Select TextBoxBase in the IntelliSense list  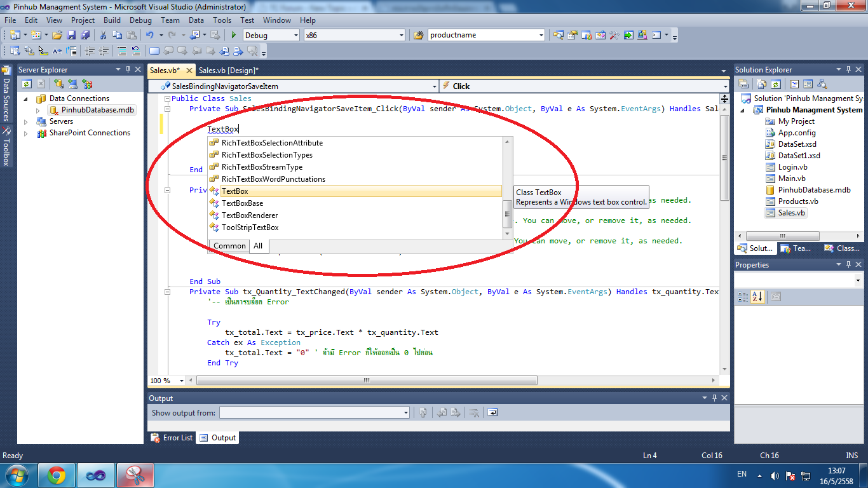click(x=242, y=203)
